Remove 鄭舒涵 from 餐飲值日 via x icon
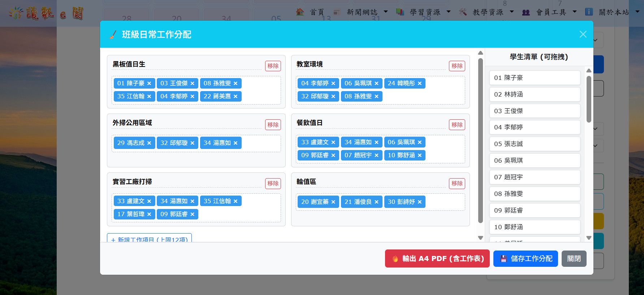 pyautogui.click(x=420, y=155)
